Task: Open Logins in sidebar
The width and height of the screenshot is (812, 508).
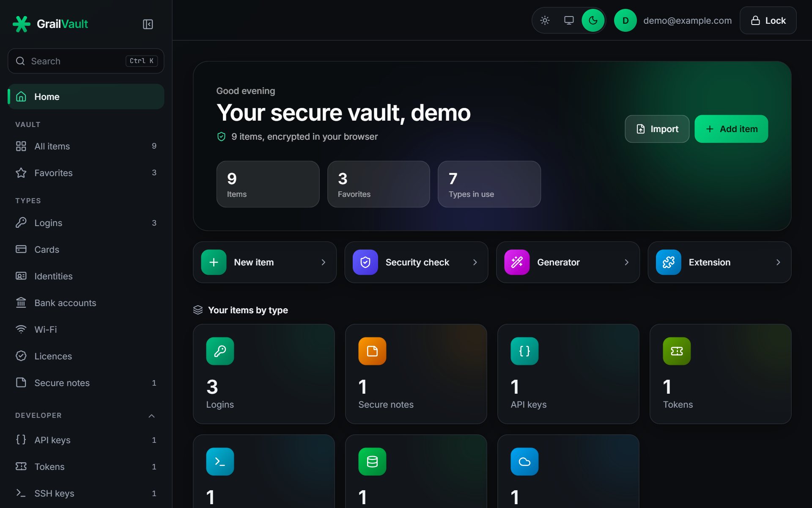Action: pos(86,223)
